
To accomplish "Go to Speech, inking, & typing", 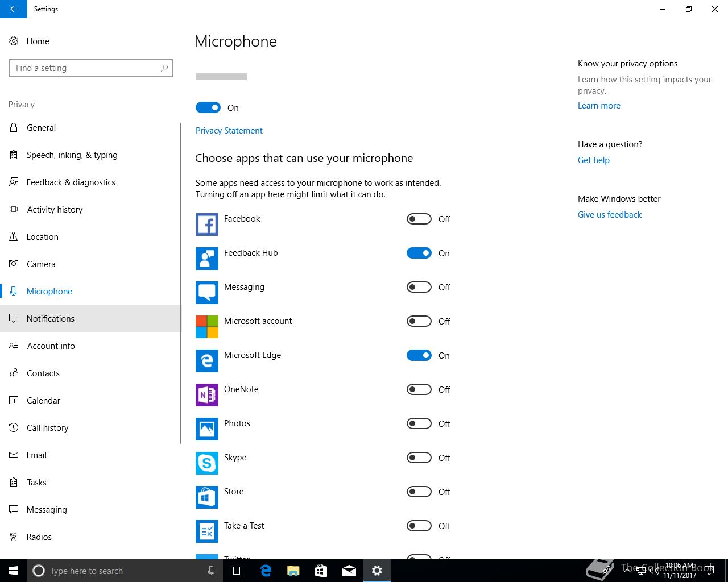I will pyautogui.click(x=90, y=155).
